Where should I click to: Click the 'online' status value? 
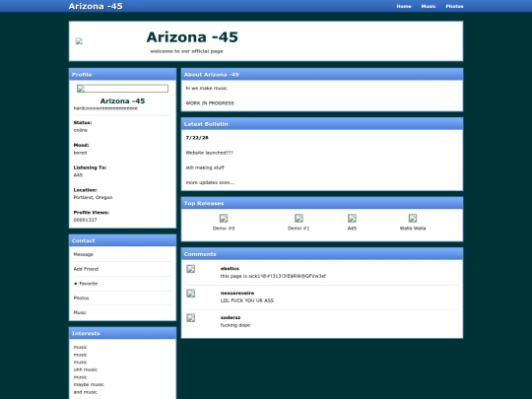tap(81, 130)
